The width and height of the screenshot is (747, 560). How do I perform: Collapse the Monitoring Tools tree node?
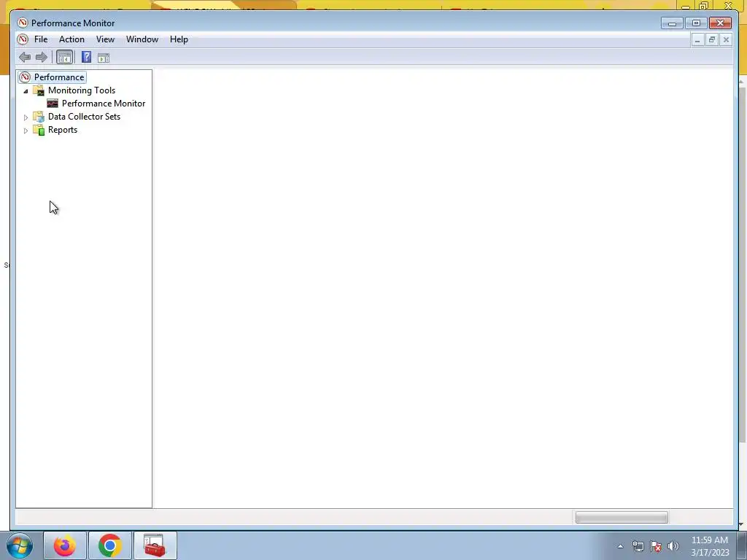[x=26, y=91]
